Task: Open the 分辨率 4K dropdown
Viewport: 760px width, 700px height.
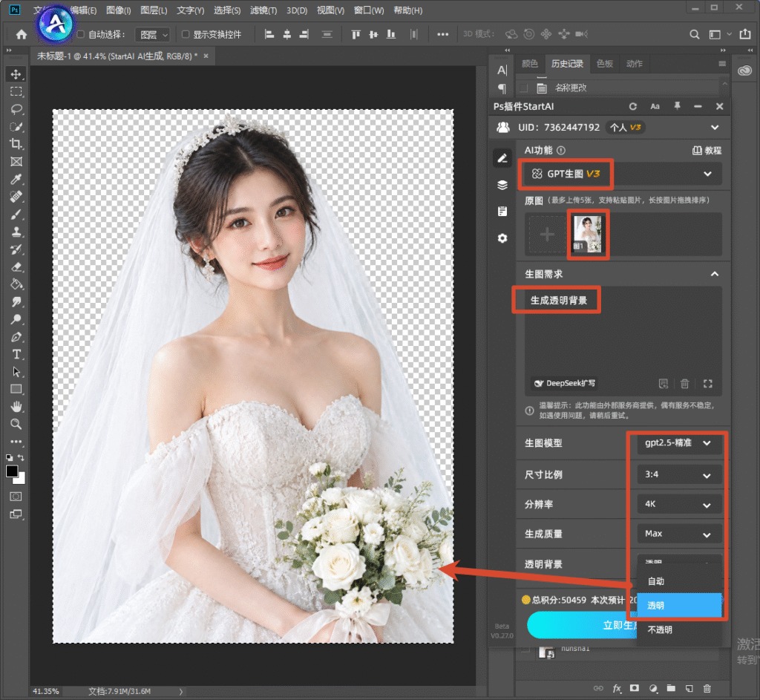Action: 679,504
